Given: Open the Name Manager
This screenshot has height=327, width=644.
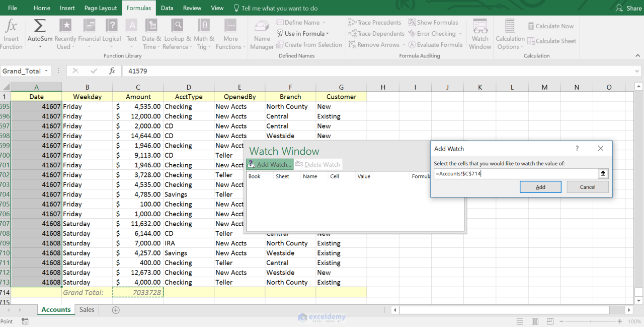Looking at the screenshot, I should click(x=261, y=34).
